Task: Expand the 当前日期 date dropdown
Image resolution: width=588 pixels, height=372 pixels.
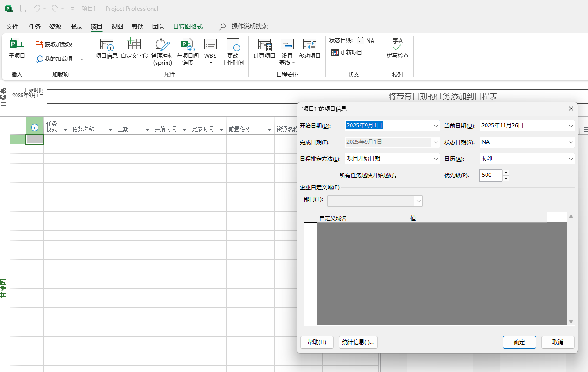Action: coord(571,126)
